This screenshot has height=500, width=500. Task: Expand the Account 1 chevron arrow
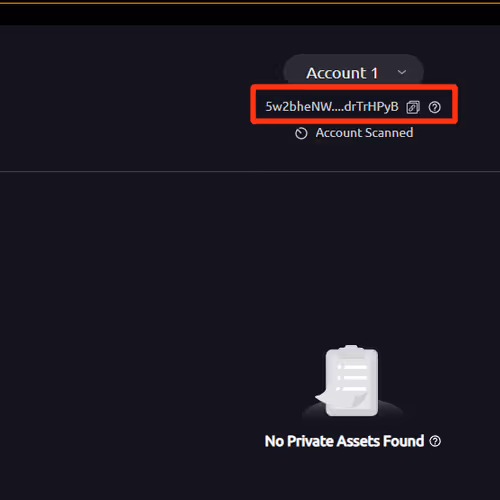coord(402,72)
